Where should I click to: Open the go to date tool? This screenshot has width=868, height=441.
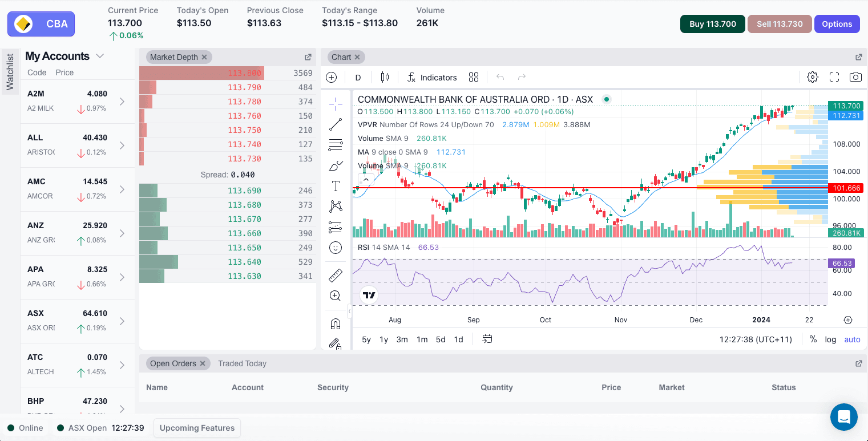point(487,339)
